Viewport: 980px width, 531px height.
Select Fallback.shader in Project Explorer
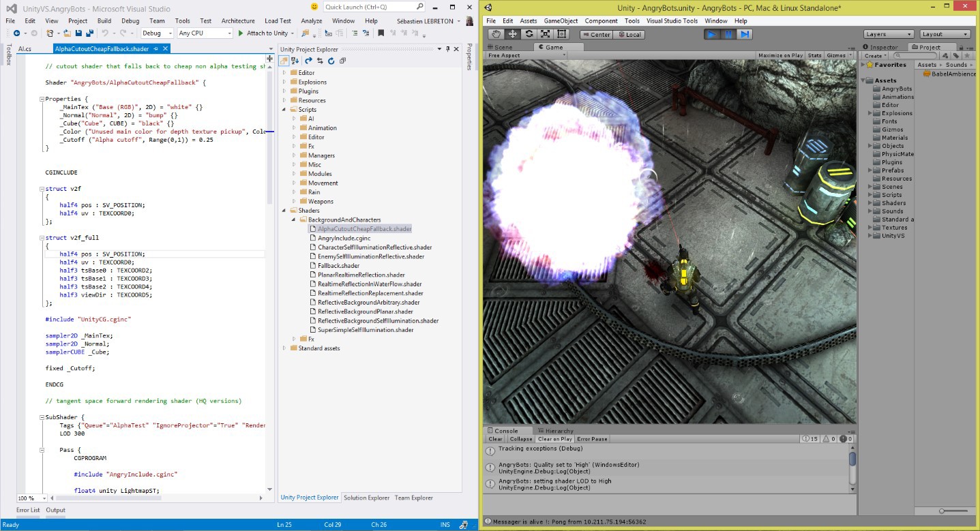(x=338, y=266)
